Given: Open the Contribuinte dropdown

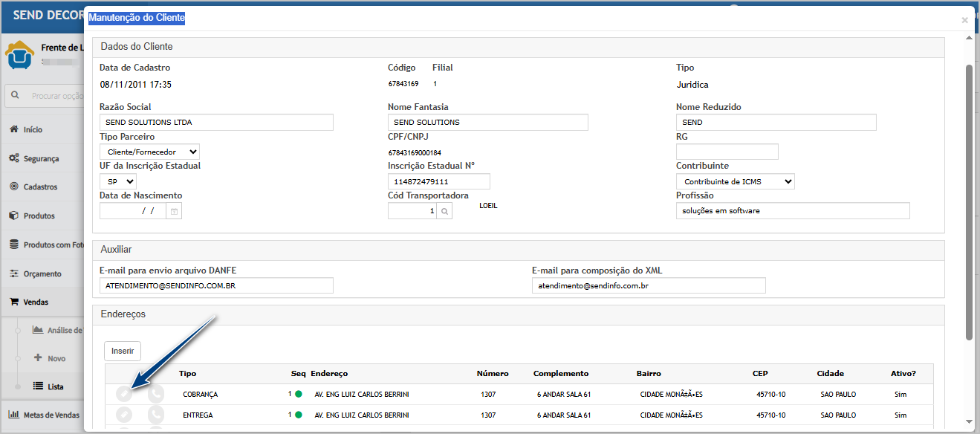Looking at the screenshot, I should click(735, 181).
